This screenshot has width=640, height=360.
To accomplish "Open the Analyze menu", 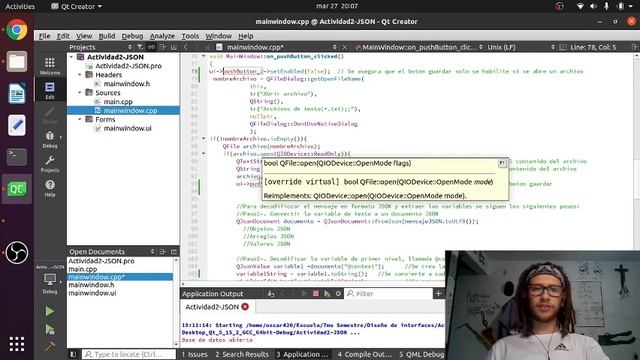I will click(x=162, y=36).
